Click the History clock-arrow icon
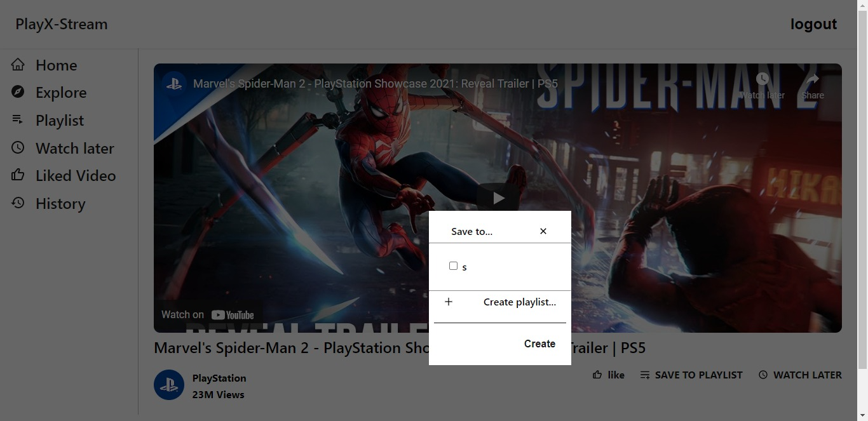The width and height of the screenshot is (868, 421). [18, 203]
